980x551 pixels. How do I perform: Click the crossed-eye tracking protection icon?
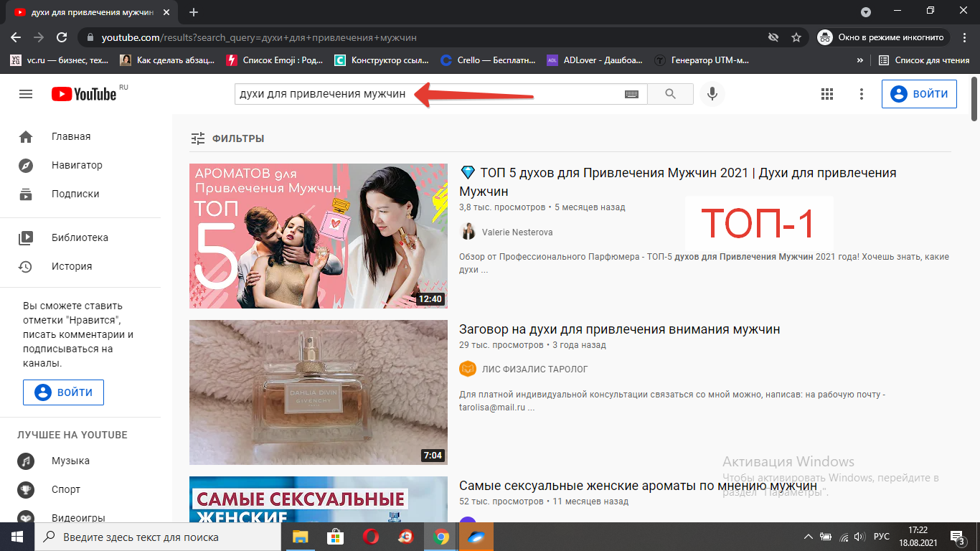tap(773, 37)
